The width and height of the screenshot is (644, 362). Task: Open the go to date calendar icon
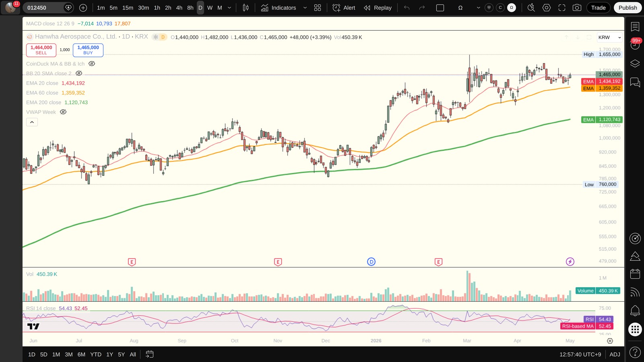coord(150,354)
